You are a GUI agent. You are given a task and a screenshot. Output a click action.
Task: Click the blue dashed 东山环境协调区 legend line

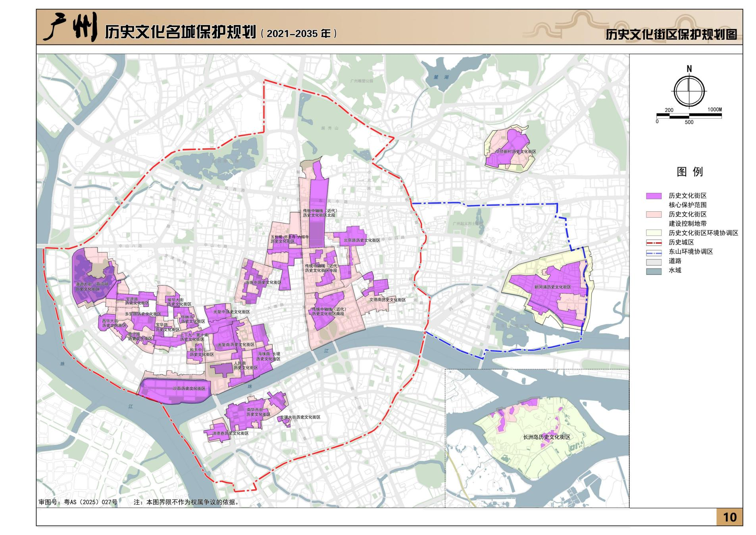[x=654, y=252]
